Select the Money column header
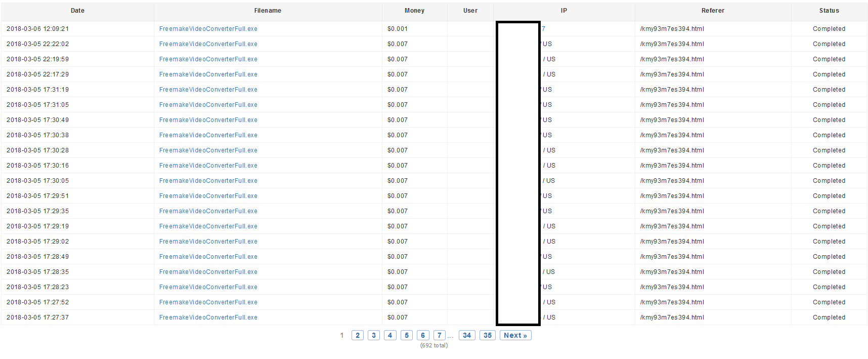 coord(415,11)
